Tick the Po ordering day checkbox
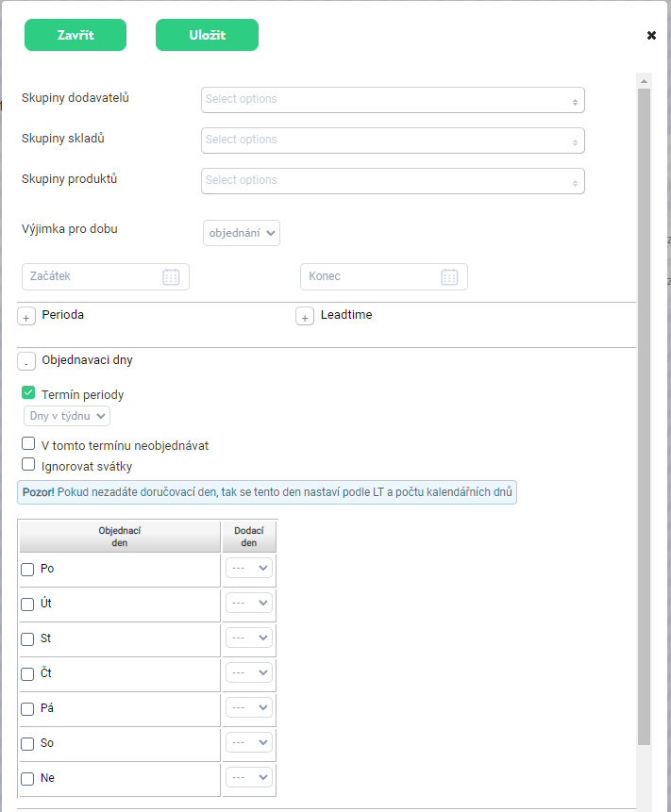 point(27,570)
